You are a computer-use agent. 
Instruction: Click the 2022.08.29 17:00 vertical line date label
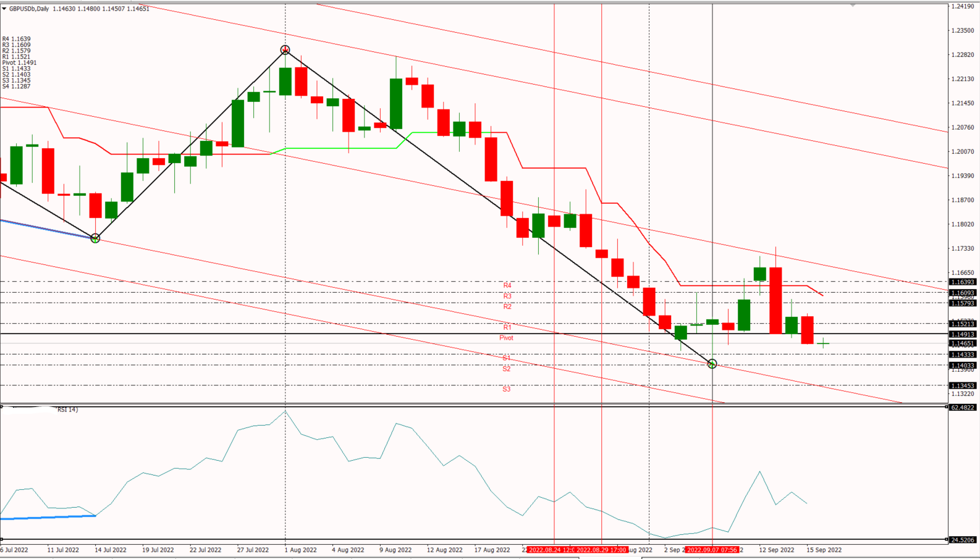pyautogui.click(x=602, y=550)
